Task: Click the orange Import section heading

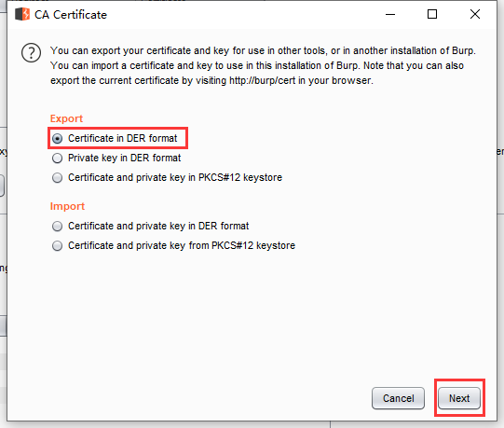Action: [67, 206]
